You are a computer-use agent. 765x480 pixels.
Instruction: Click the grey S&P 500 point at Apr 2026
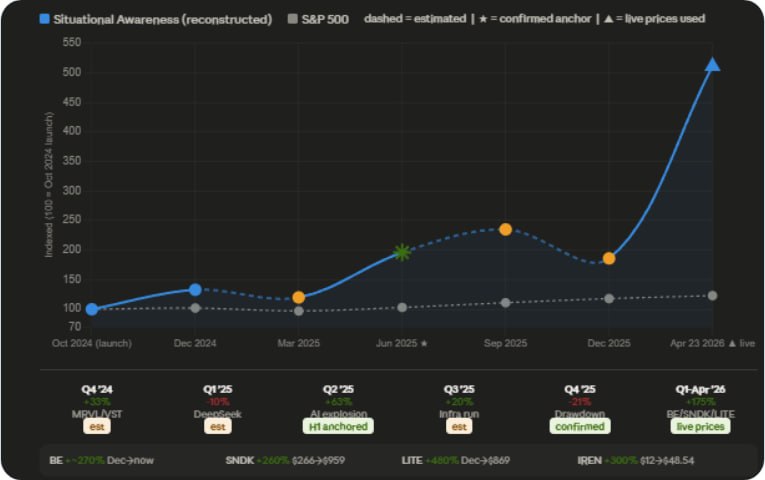pyautogui.click(x=712, y=296)
